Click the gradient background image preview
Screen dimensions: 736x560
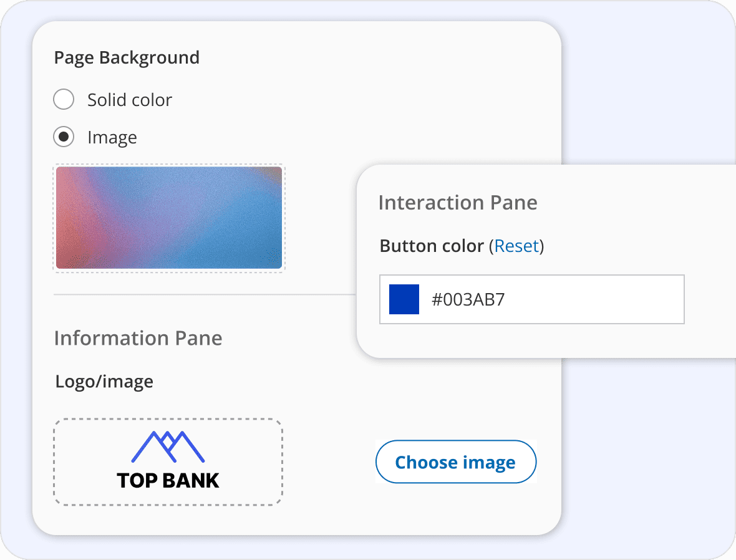coord(169,218)
